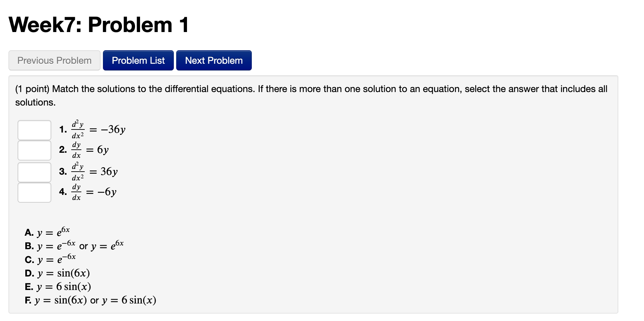Screen dimensions: 644x321
Task: Click the Previous Problem button
Action: 54,60
